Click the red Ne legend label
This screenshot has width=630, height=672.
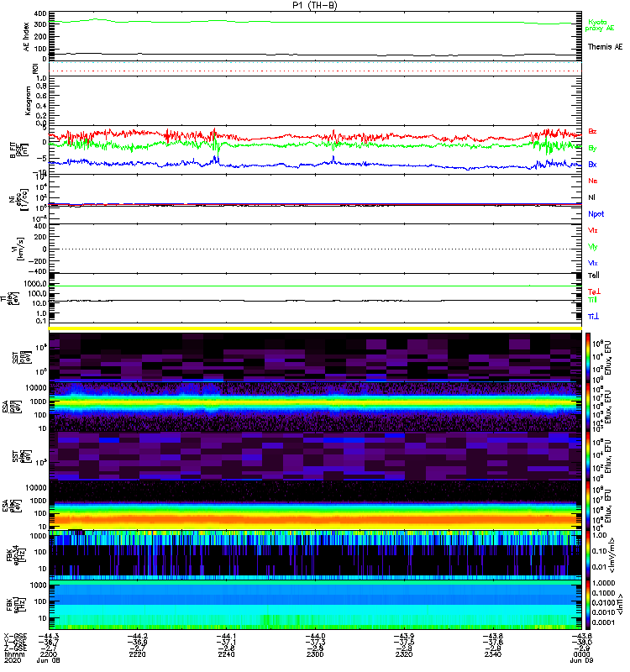click(593, 181)
